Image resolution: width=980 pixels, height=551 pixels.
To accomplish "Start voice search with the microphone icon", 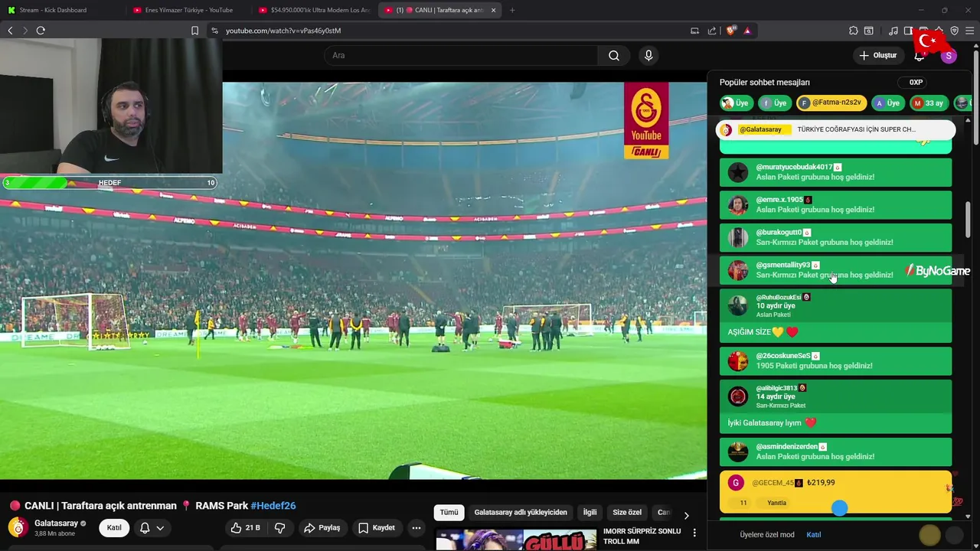I will pos(648,55).
